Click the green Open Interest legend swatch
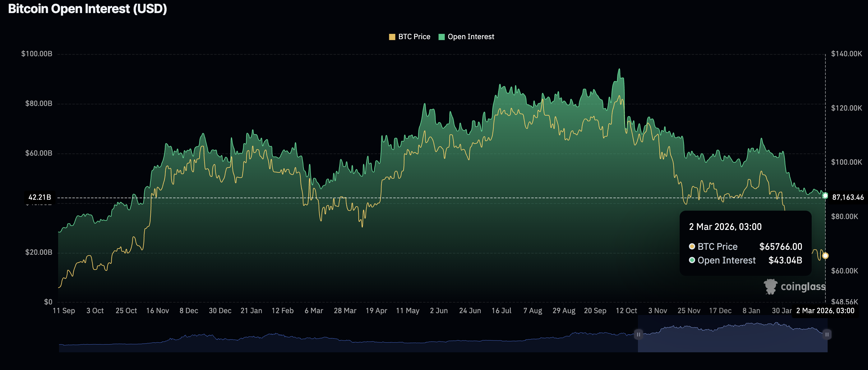The width and height of the screenshot is (868, 370). pos(441,37)
